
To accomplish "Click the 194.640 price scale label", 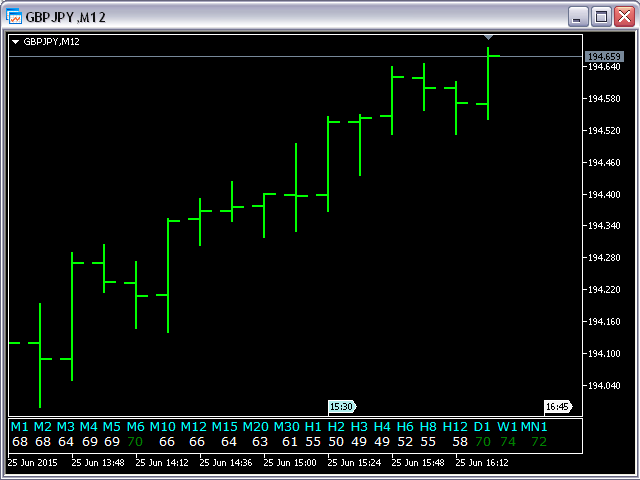I will (x=604, y=67).
